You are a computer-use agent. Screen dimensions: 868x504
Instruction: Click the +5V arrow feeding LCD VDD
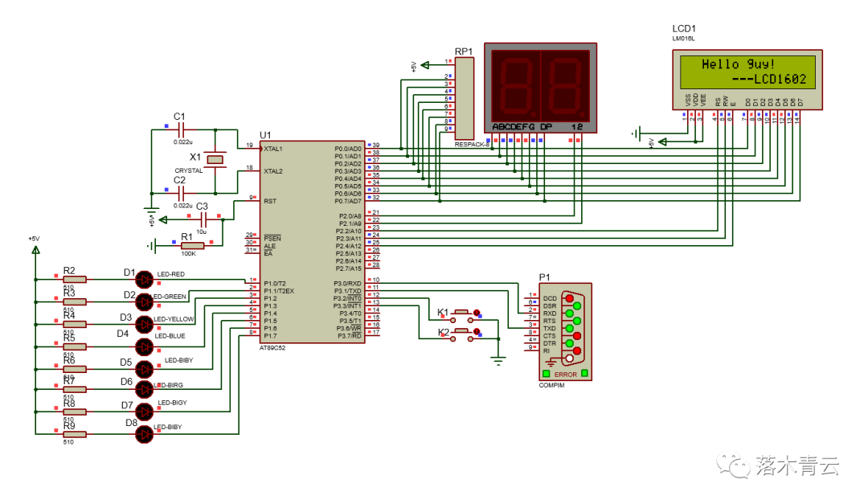662,141
